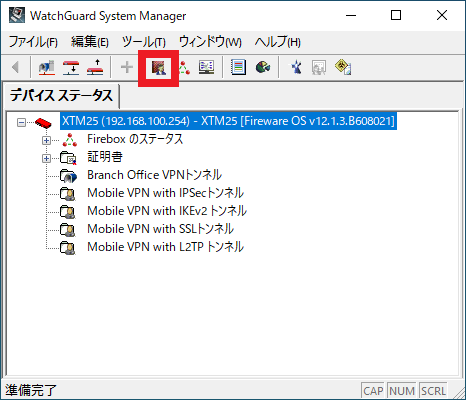Expand the 証明書 tree node
Image resolution: width=466 pixels, height=400 pixels.
coord(46,159)
